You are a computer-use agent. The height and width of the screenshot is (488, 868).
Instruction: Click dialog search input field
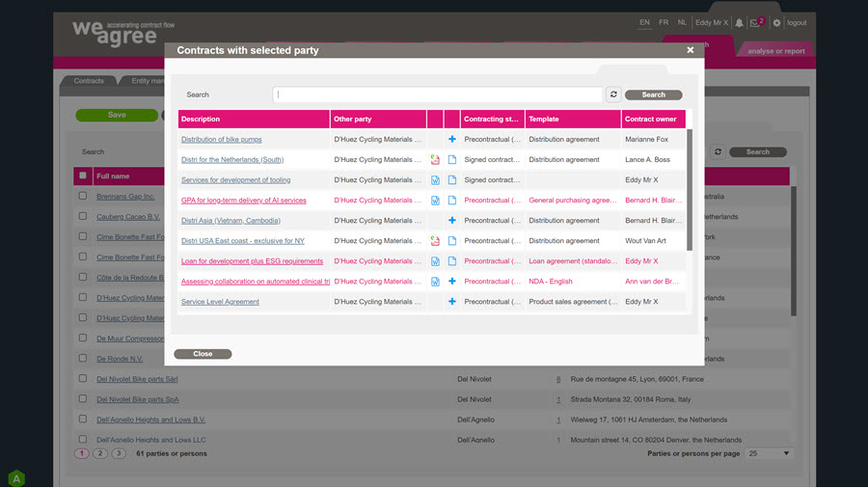coord(437,95)
